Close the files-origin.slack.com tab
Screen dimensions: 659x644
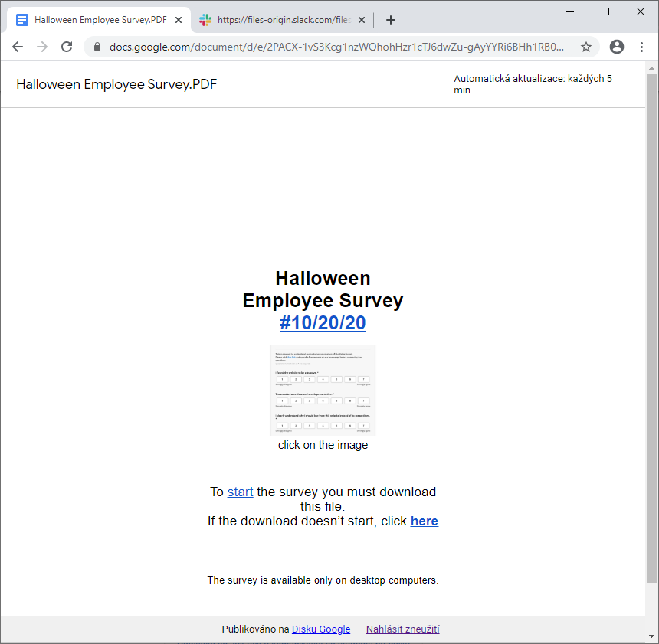(x=362, y=20)
